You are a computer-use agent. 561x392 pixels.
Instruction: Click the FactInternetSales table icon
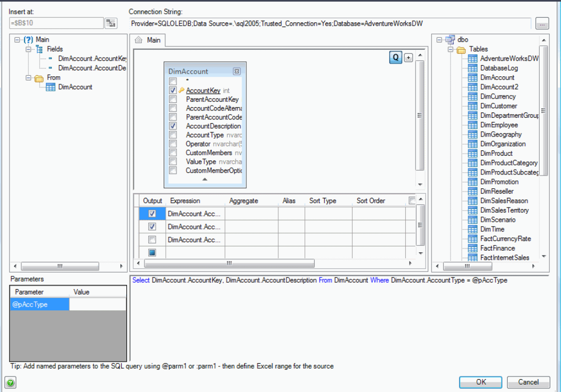pyautogui.click(x=472, y=258)
